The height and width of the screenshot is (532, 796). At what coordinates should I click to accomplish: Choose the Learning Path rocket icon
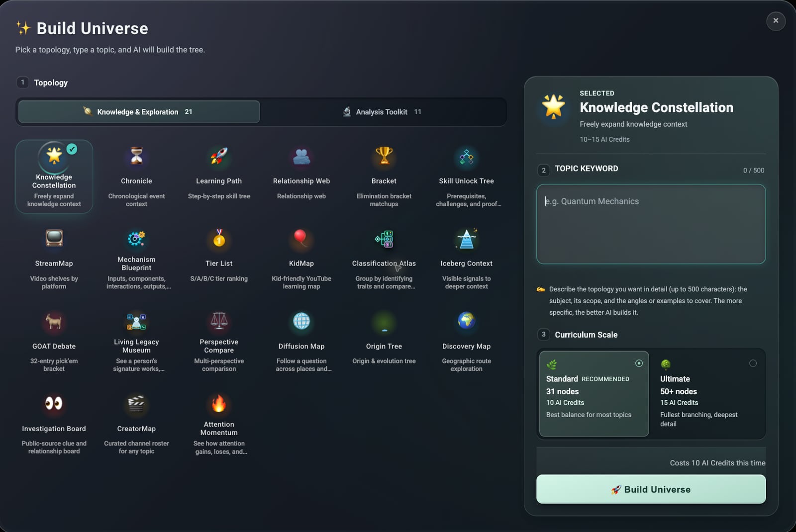(219, 156)
